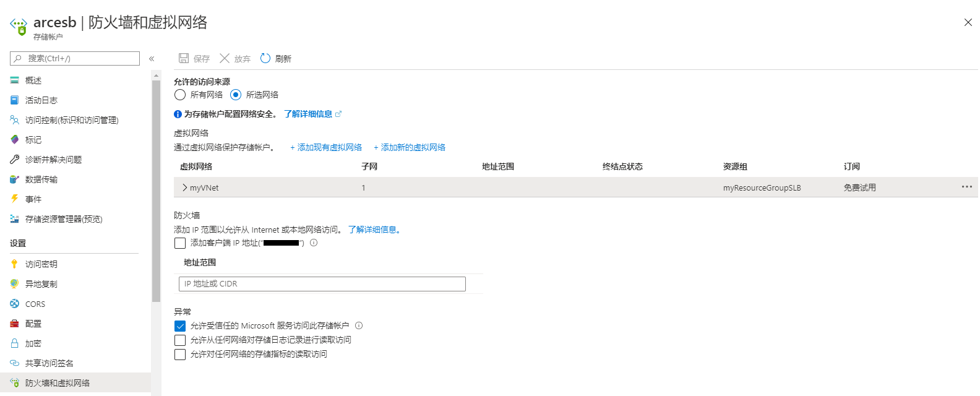This screenshot has width=980, height=396.
Task: Click the 刷新 refresh circular arrow icon
Action: click(x=265, y=58)
